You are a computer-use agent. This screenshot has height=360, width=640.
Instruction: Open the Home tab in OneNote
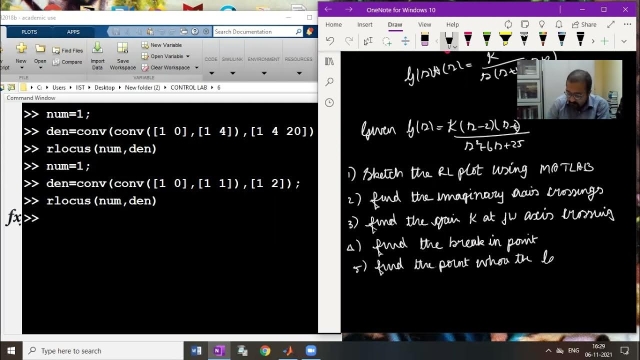pyautogui.click(x=333, y=24)
